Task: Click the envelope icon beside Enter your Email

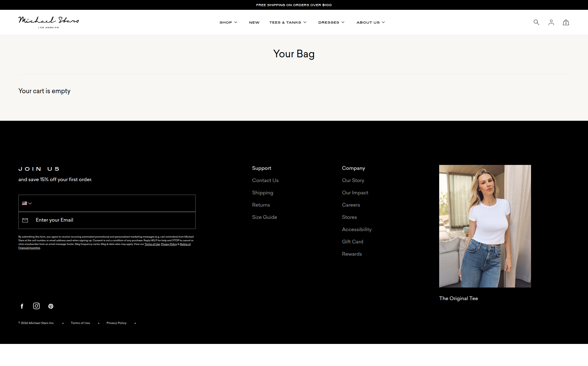Action: (x=25, y=220)
